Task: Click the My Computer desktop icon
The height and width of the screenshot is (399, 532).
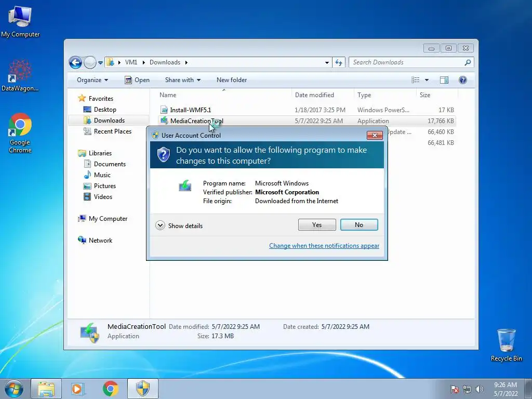Action: (20, 21)
